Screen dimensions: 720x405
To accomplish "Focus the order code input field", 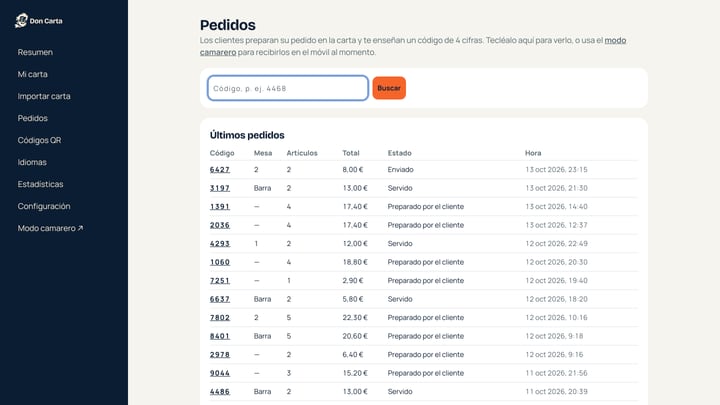I will [288, 88].
